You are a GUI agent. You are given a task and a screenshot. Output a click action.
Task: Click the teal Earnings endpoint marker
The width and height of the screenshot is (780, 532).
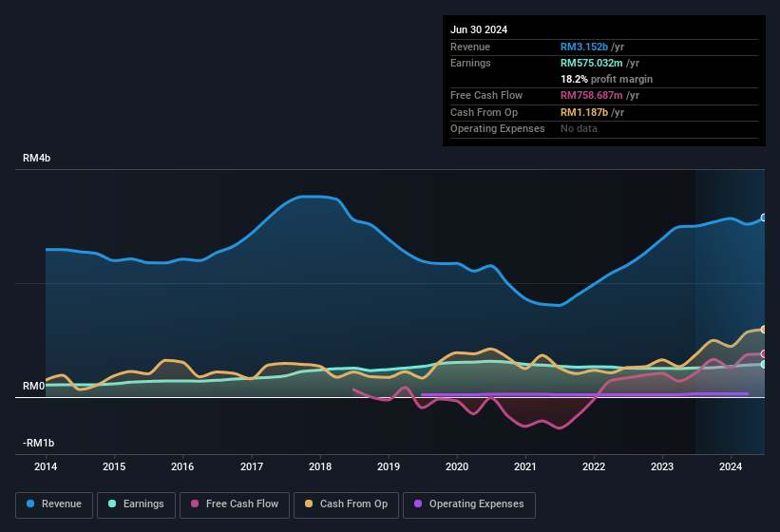click(764, 365)
